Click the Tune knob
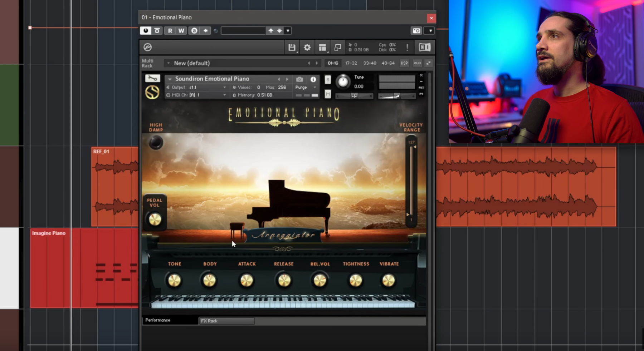This screenshot has height=351, width=644. click(x=343, y=82)
